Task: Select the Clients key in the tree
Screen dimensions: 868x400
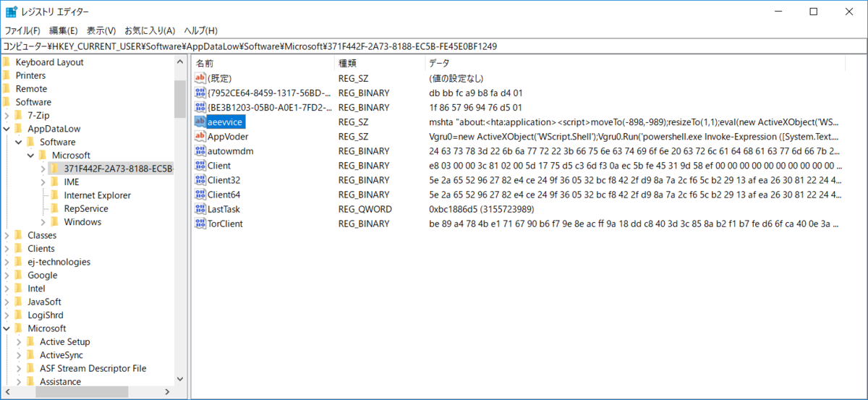Action: point(41,248)
